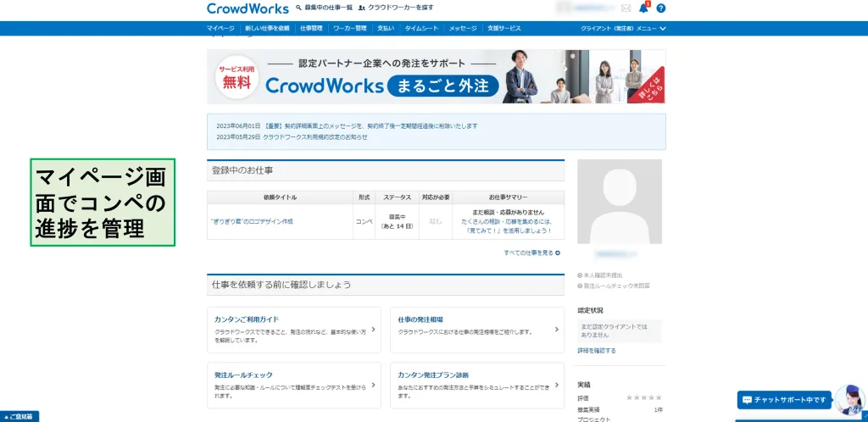Open 支援サービス menu item
The height and width of the screenshot is (422, 868).
pyautogui.click(x=504, y=28)
